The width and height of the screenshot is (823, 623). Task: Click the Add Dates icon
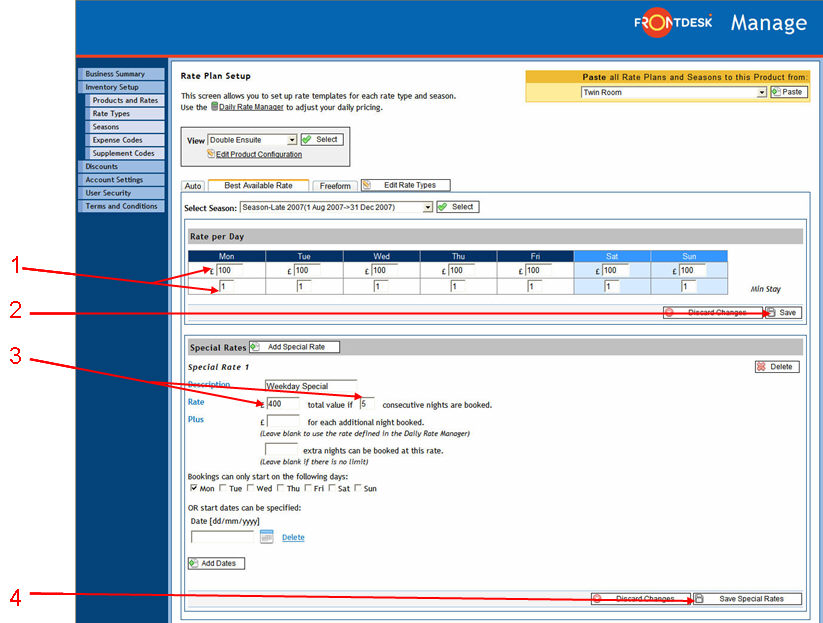click(194, 563)
